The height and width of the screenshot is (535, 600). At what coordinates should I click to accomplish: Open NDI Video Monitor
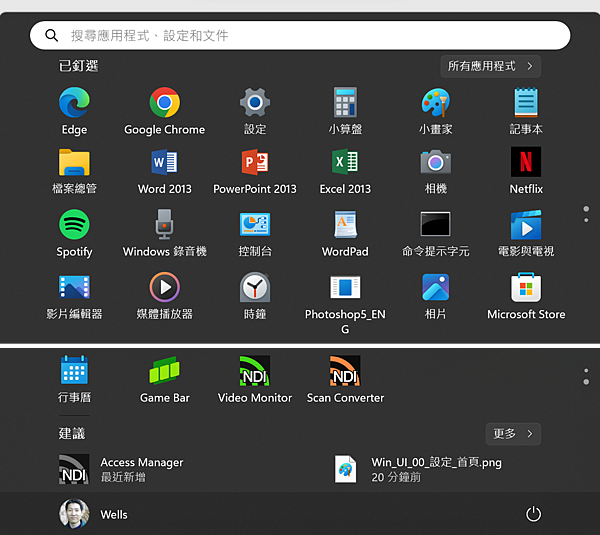[255, 379]
